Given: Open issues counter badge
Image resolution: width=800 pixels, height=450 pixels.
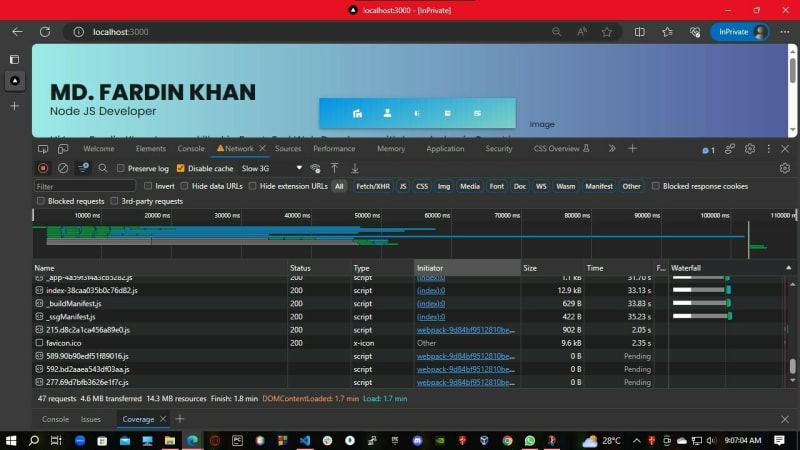Looking at the screenshot, I should coord(708,150).
